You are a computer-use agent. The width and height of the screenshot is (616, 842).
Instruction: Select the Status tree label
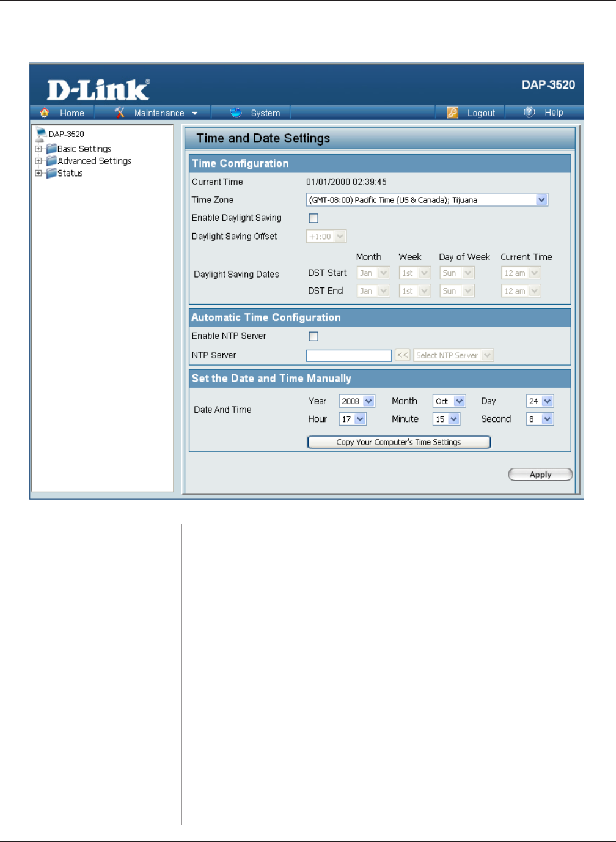click(70, 173)
